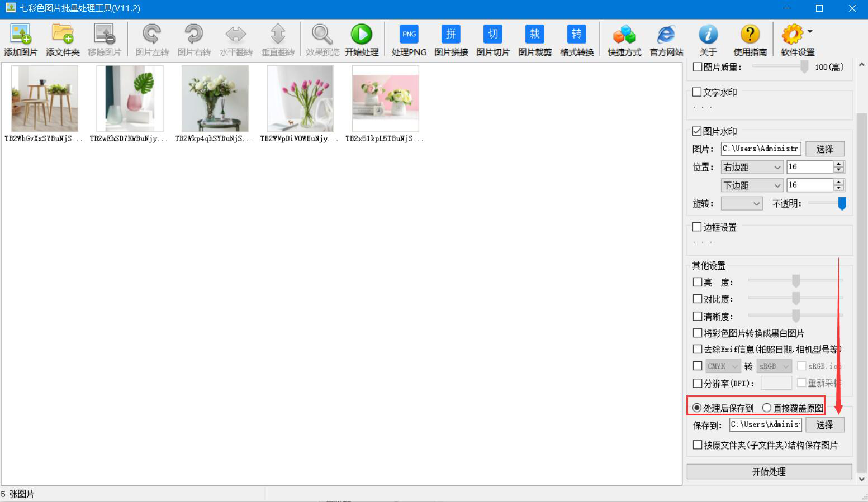Select the thumbnail TB2Wkp4qhSYBuNjS...
The width and height of the screenshot is (868, 502).
pos(215,98)
